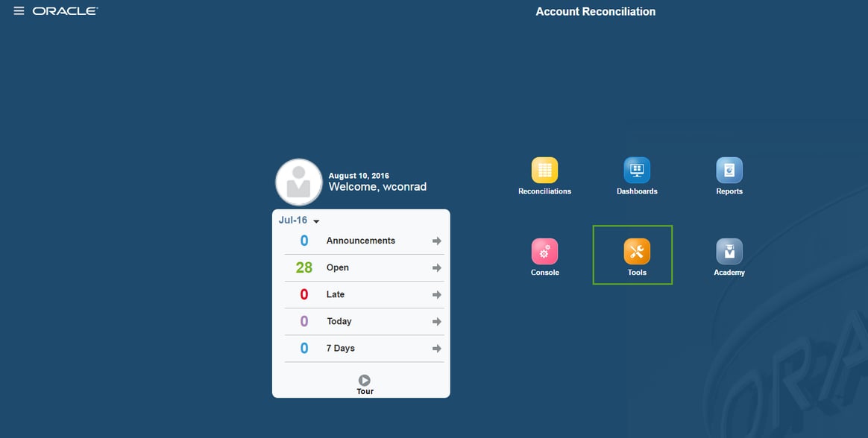Screen dimensions: 868x438
Task: Click the 0 count for 7 Days
Action: click(x=304, y=349)
